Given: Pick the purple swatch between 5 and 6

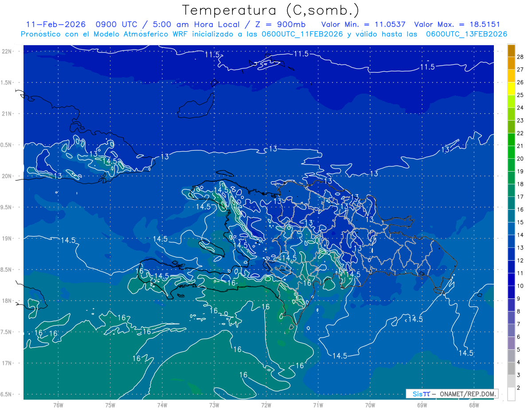Looking at the screenshot, I should point(511,343).
